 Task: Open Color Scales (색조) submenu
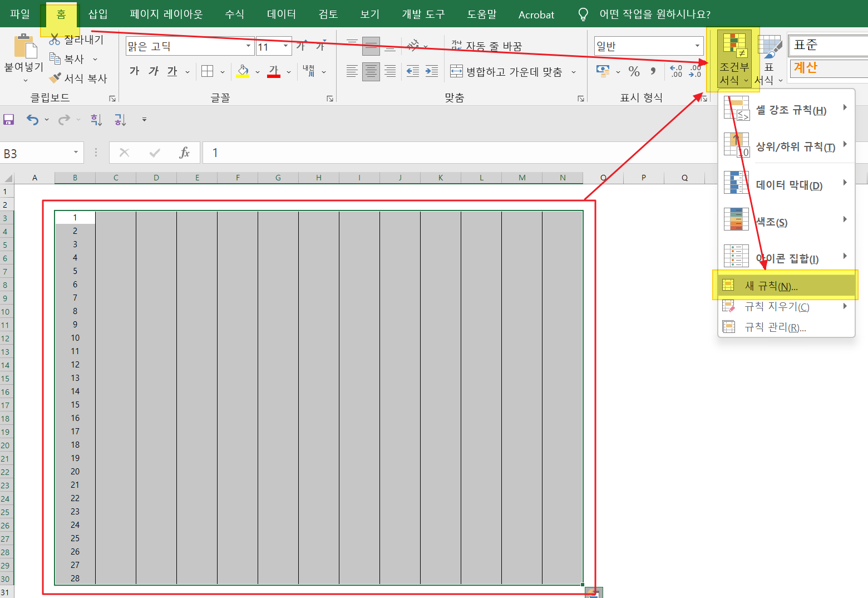click(786, 221)
